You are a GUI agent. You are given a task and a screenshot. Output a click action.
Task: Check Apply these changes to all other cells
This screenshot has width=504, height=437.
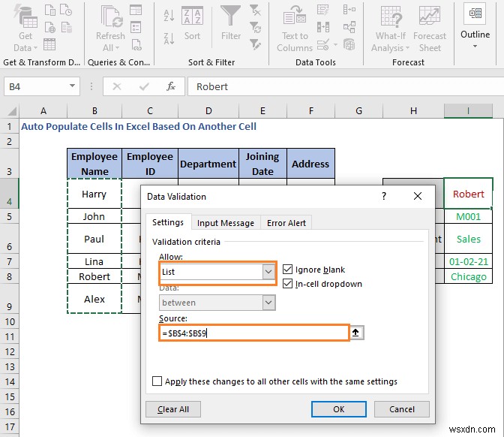[157, 381]
